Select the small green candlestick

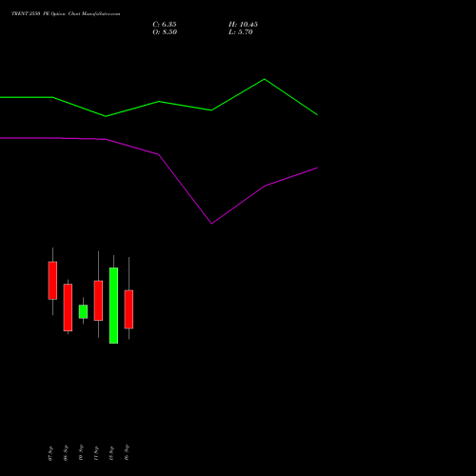coord(83,311)
